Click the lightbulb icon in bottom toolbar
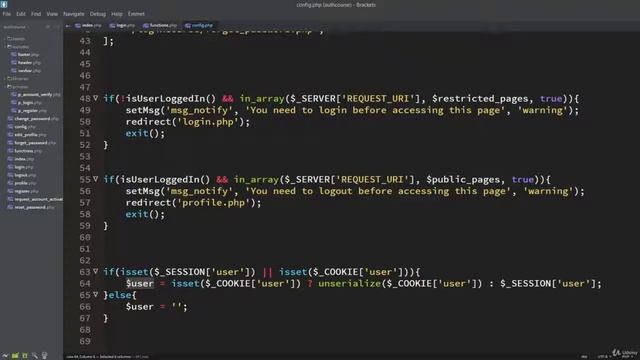 [x=44, y=356]
